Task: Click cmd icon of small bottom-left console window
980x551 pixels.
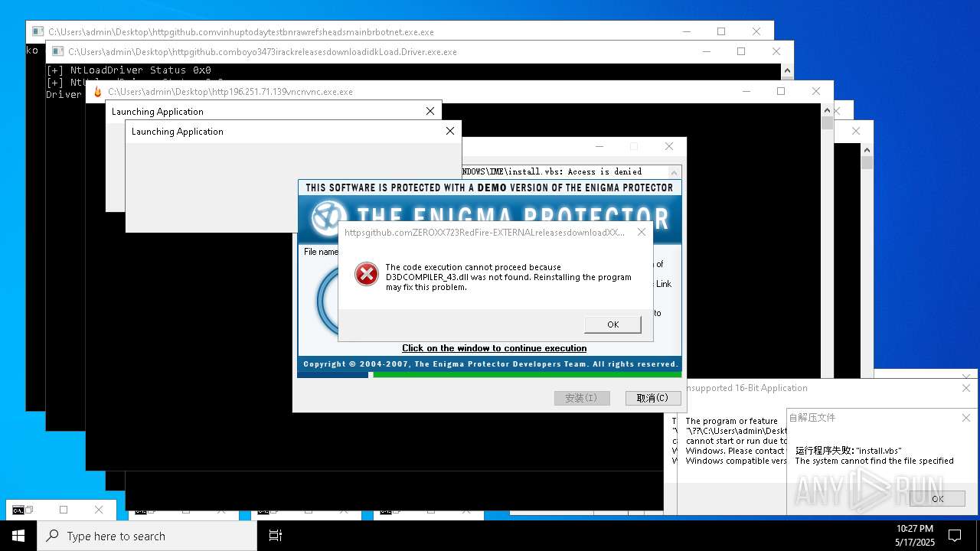Action: (x=18, y=510)
